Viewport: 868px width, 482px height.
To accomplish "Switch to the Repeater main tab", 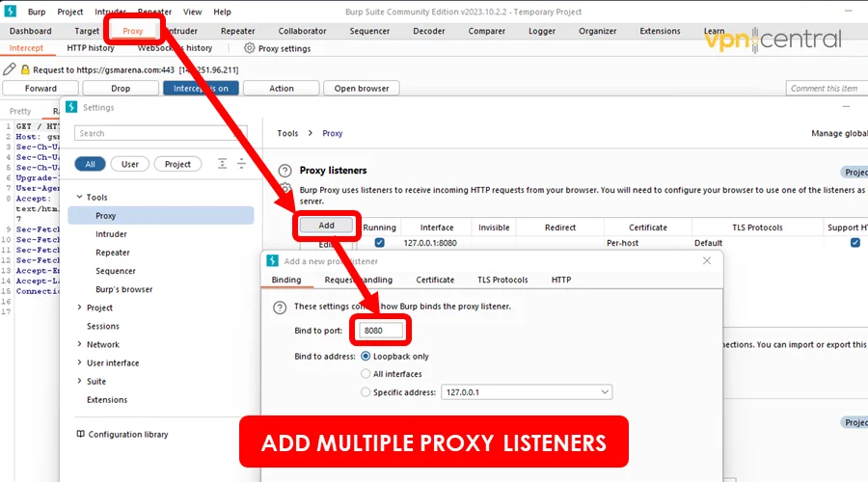I will (238, 31).
